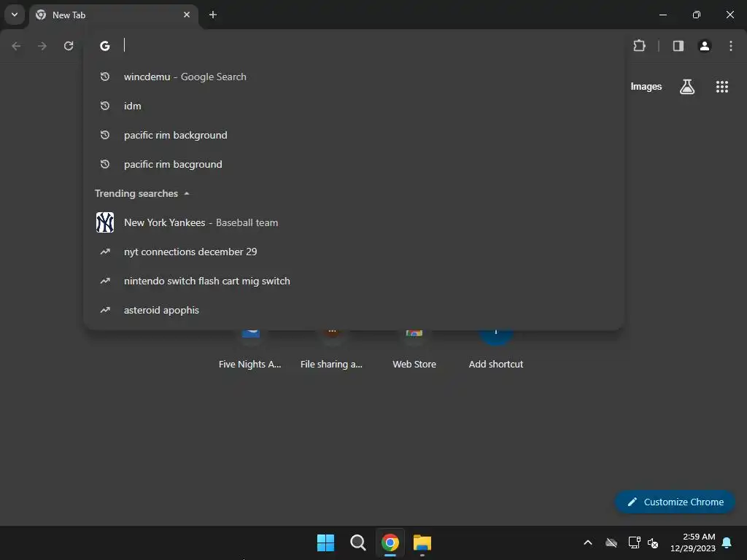Choose nyt connections december 29 suggestion
This screenshot has height=560, width=747.
click(354, 252)
